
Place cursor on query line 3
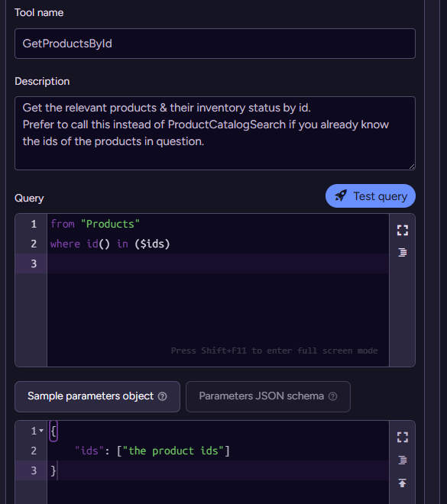(x=218, y=263)
